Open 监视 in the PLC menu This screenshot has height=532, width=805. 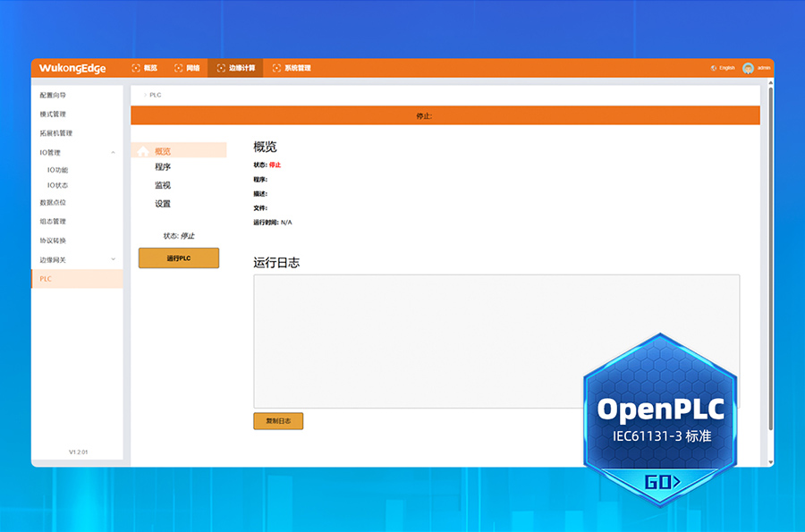pos(163,185)
